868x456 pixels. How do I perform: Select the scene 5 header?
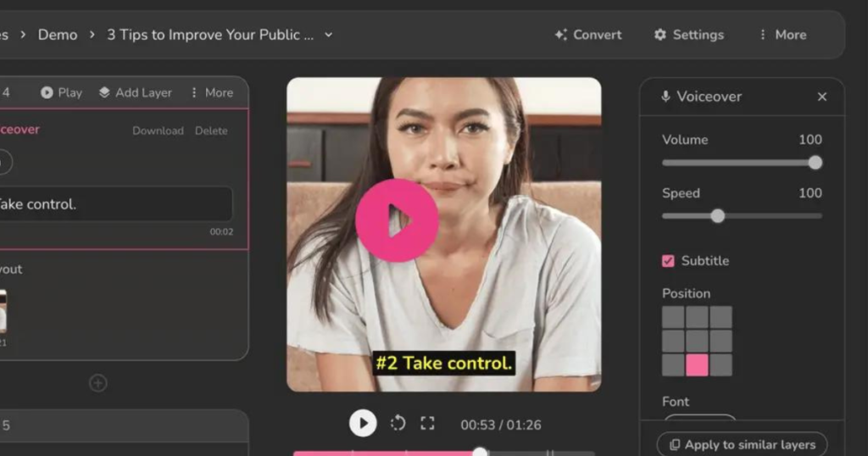tap(124, 425)
